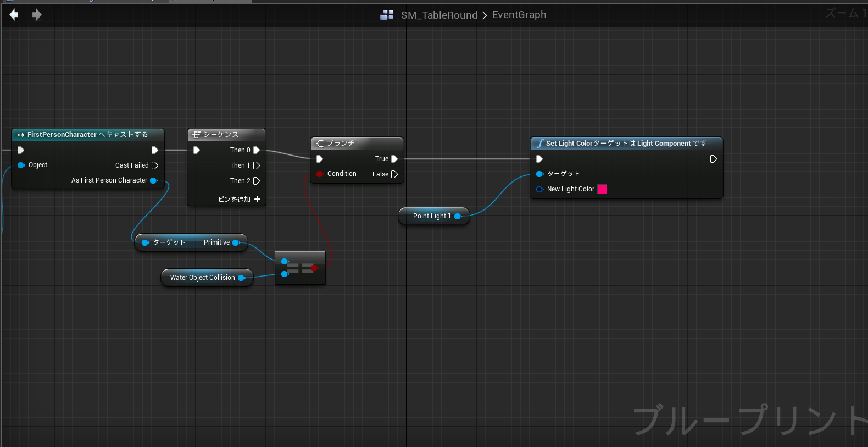The height and width of the screenshot is (447, 868).
Task: Click the Then 0 execution pin
Action: coord(257,150)
